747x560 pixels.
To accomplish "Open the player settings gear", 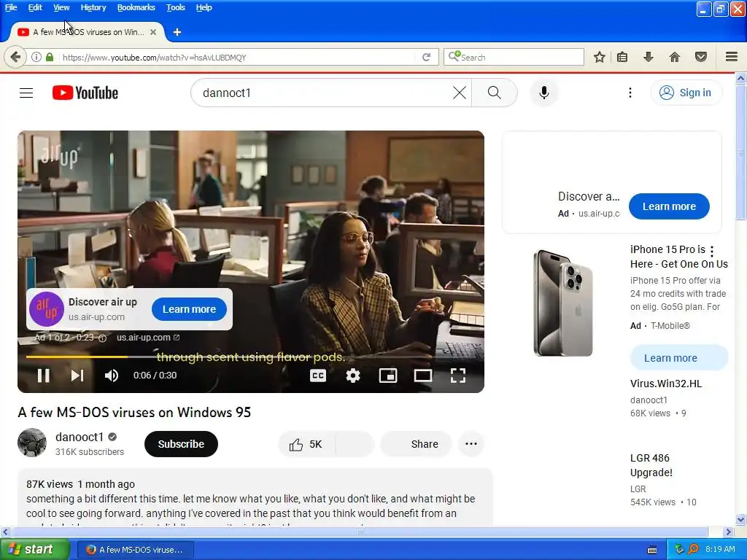I will tap(353, 376).
